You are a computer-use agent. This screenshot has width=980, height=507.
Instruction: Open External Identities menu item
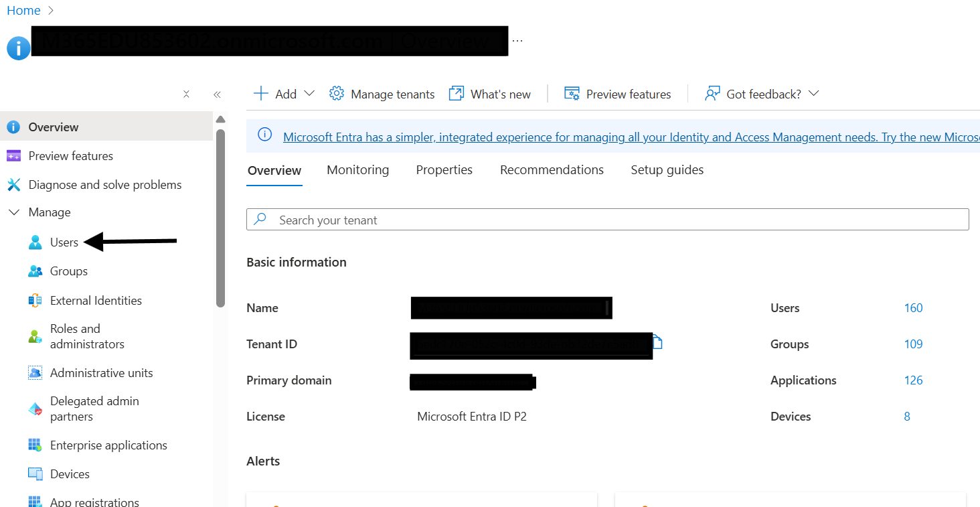pyautogui.click(x=96, y=301)
